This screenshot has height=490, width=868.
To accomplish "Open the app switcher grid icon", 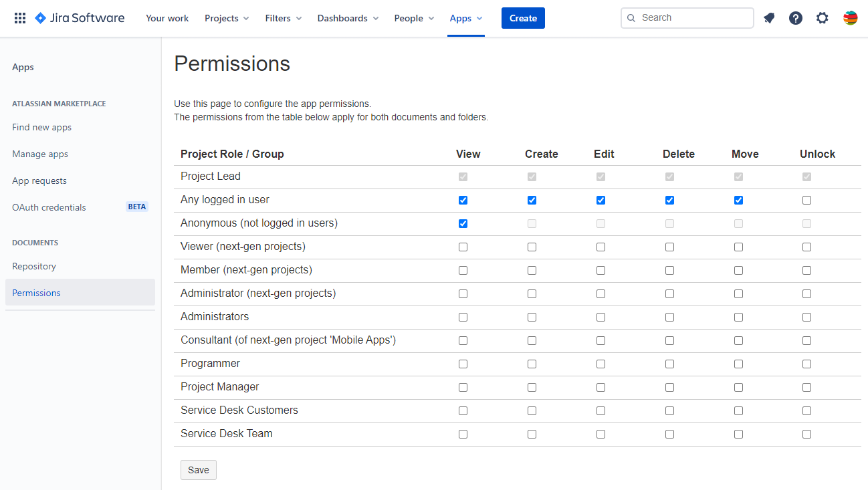I will (x=20, y=18).
